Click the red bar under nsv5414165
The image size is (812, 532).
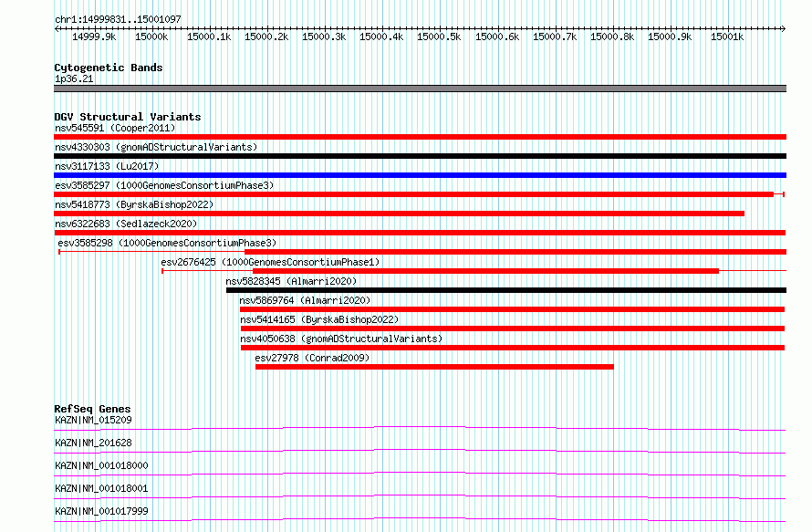[513, 329]
